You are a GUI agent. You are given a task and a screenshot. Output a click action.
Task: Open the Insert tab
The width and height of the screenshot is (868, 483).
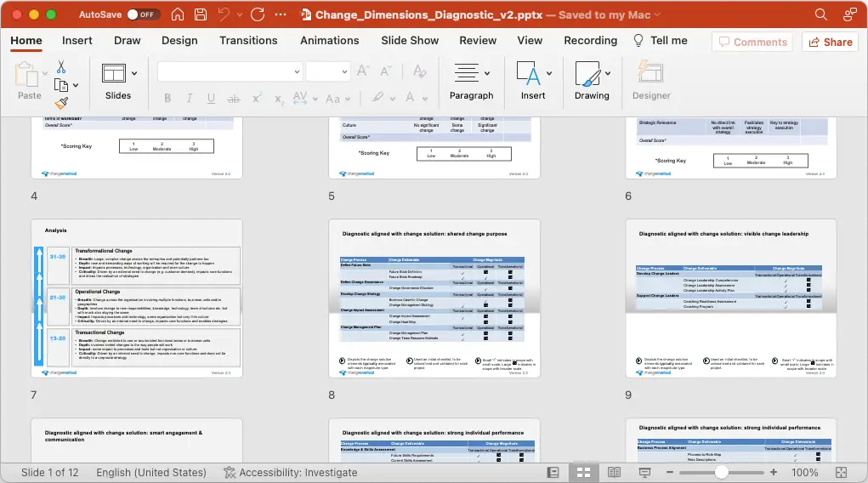[x=77, y=41]
